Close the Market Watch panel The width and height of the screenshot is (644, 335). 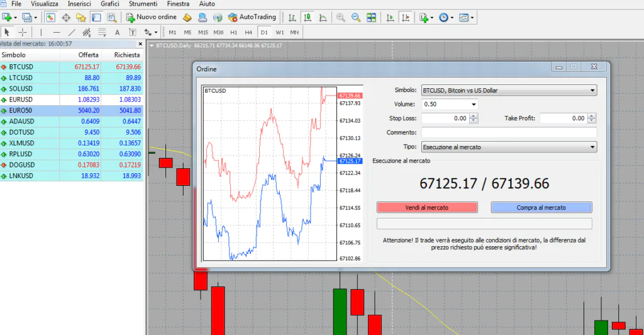[140, 43]
